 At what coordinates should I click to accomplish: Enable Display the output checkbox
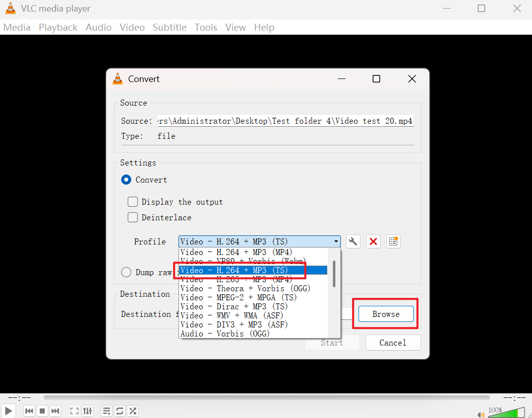tap(133, 202)
